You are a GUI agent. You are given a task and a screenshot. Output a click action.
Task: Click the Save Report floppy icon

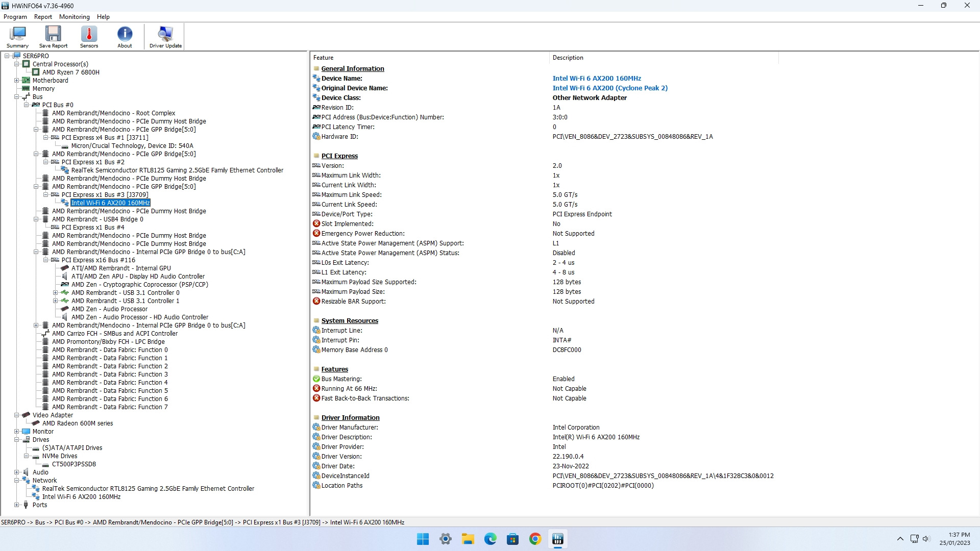[x=53, y=37]
